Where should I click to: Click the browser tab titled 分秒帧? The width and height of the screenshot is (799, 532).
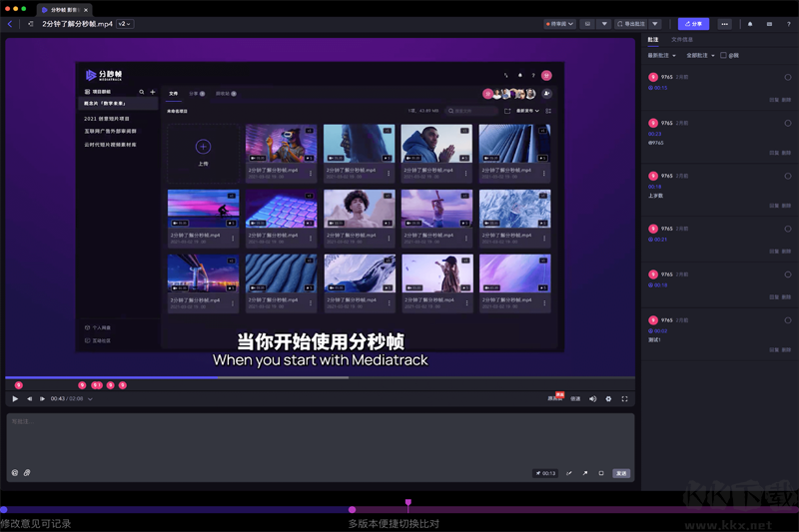64,10
